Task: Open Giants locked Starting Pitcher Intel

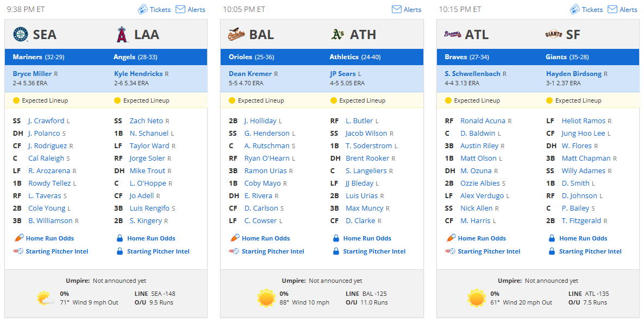Action: 590,251
